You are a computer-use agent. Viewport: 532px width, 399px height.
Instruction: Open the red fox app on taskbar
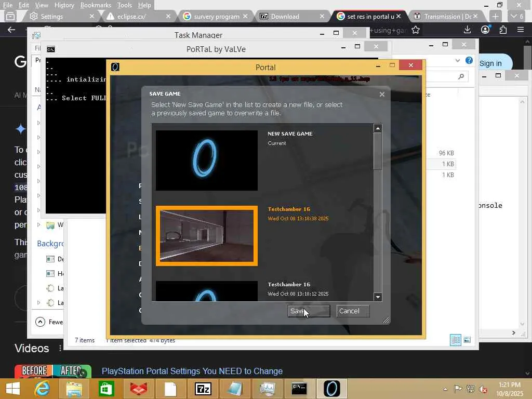coord(138,389)
